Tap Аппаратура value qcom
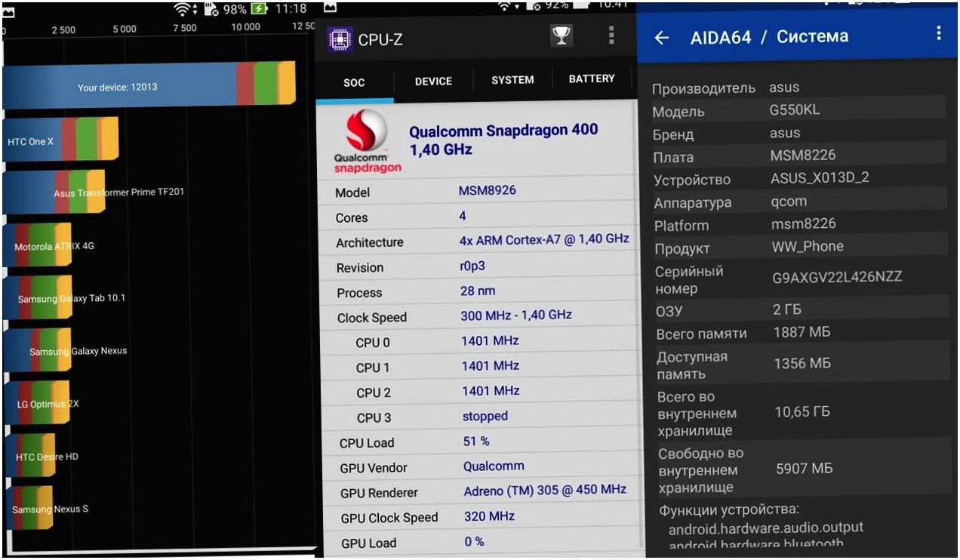 [789, 202]
